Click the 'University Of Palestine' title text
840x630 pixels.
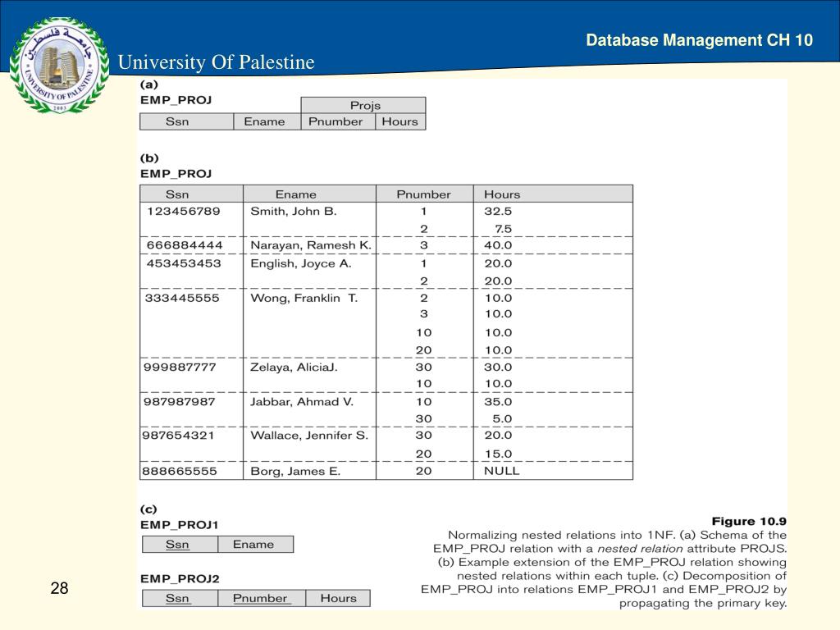(216, 62)
